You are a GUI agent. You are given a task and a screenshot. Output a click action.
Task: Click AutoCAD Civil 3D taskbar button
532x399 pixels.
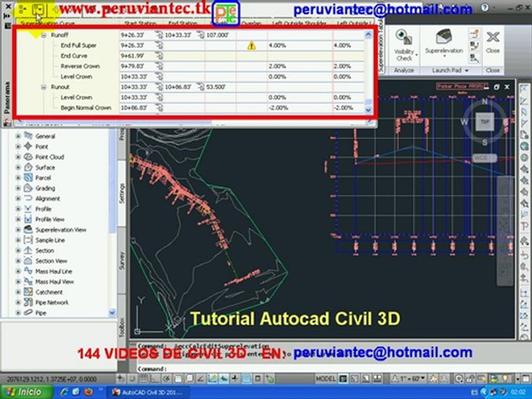pos(147,392)
